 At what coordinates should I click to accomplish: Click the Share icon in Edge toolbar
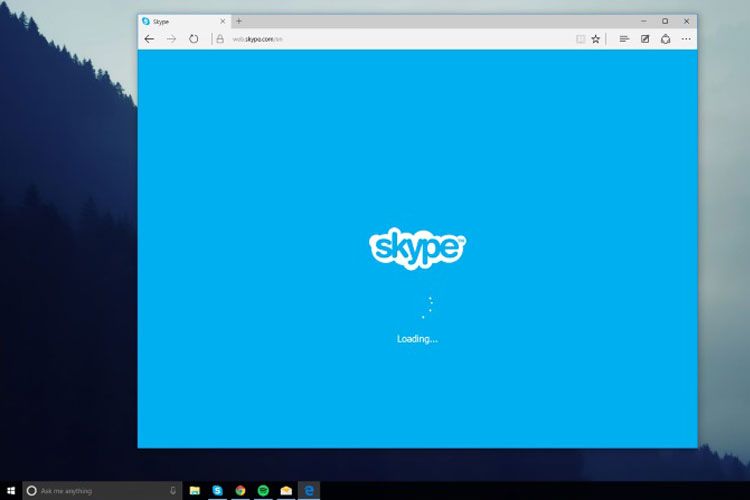point(665,39)
